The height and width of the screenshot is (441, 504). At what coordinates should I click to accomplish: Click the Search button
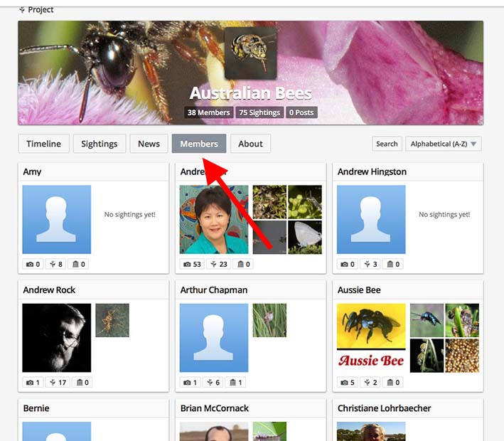pos(387,144)
